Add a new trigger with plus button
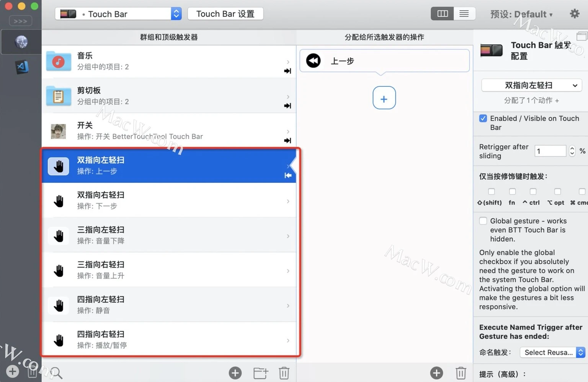Viewport: 588px width, 382px height. 235,373
